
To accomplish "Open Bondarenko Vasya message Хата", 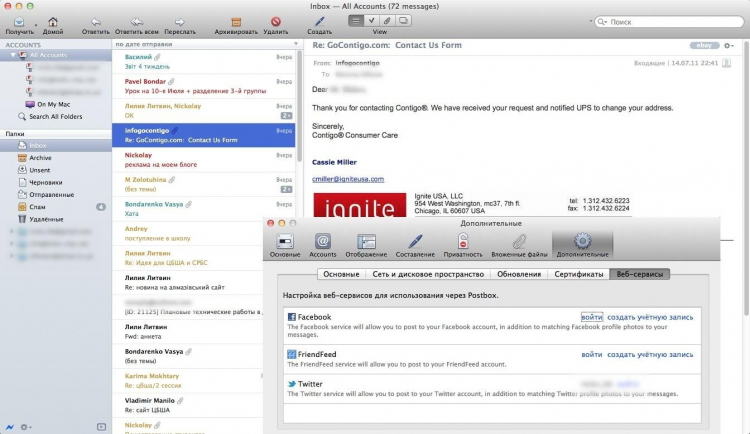I will [204, 209].
